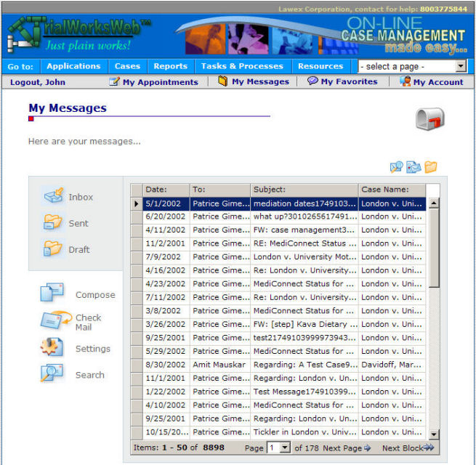Image resolution: width=476 pixels, height=465 pixels.
Task: Click the Next Page link text
Action: [x=342, y=448]
